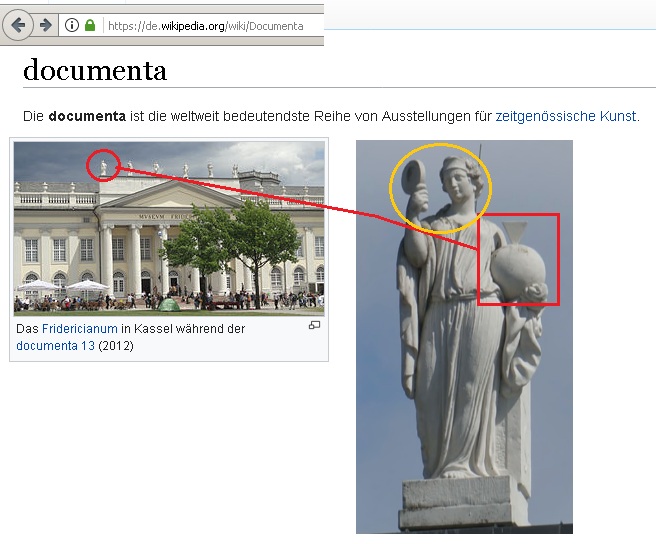Click the browser forward arrow button
Viewport: 658px width, 544px height.
[x=46, y=26]
